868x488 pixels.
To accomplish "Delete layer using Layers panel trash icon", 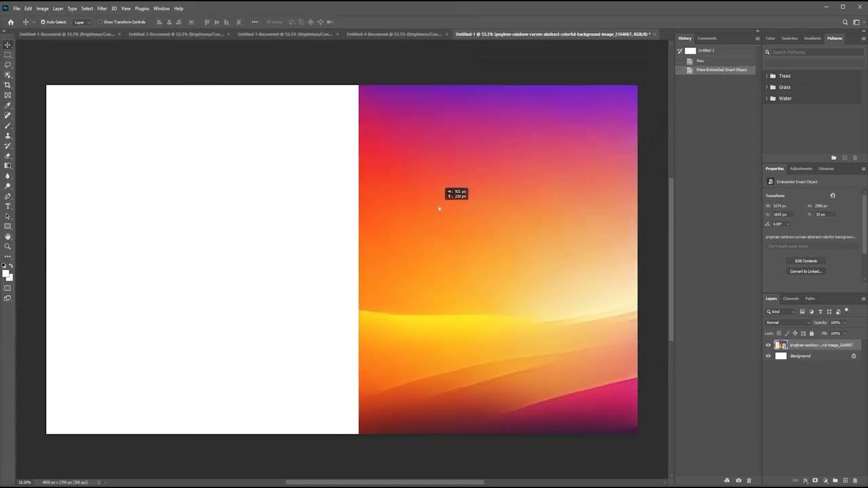I will point(854,481).
